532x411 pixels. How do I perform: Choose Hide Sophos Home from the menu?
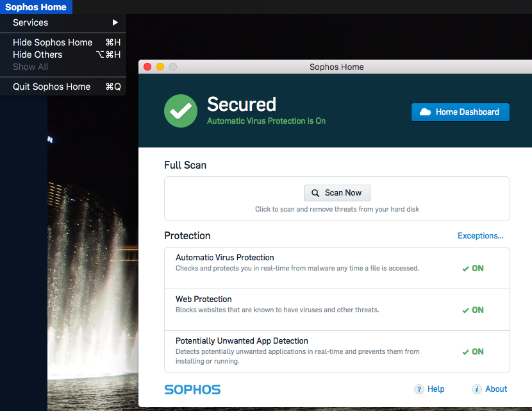point(63,42)
